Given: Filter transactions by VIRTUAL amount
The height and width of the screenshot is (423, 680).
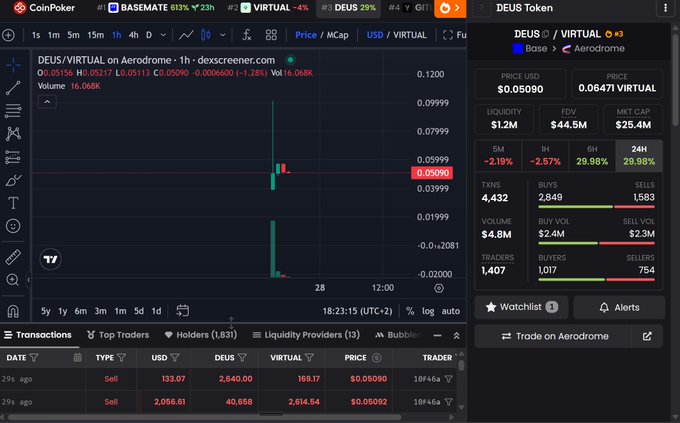Looking at the screenshot, I should [x=309, y=357].
